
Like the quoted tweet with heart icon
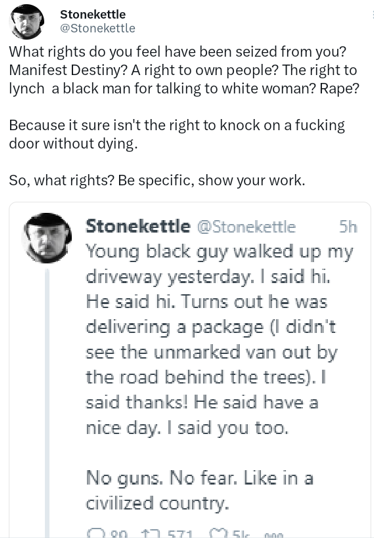218,534
